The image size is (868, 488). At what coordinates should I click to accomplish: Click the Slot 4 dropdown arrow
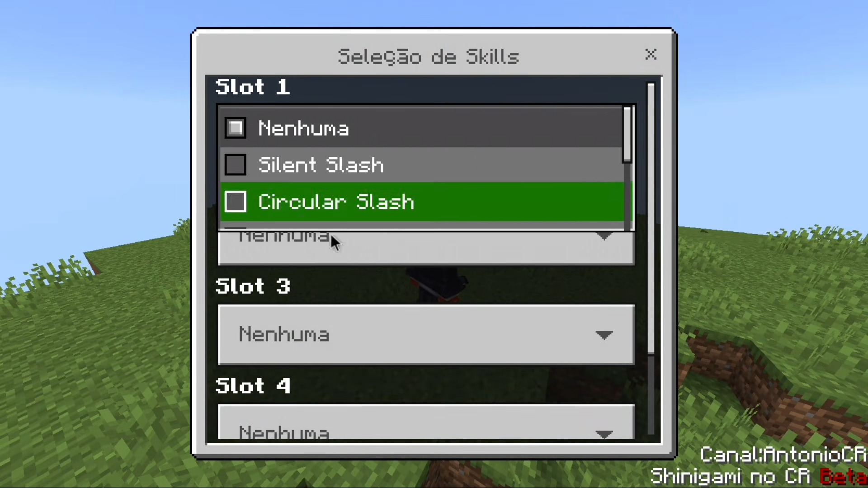point(604,434)
